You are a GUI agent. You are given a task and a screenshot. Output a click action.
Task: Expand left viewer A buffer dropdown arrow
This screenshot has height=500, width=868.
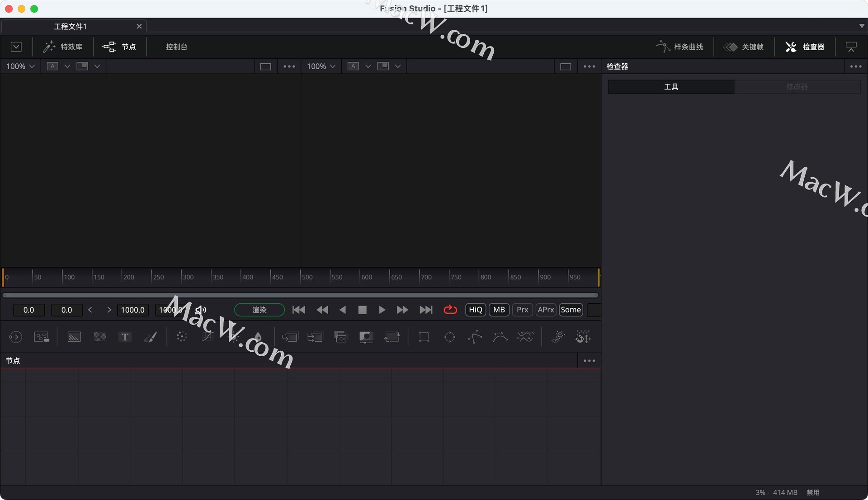(x=67, y=66)
